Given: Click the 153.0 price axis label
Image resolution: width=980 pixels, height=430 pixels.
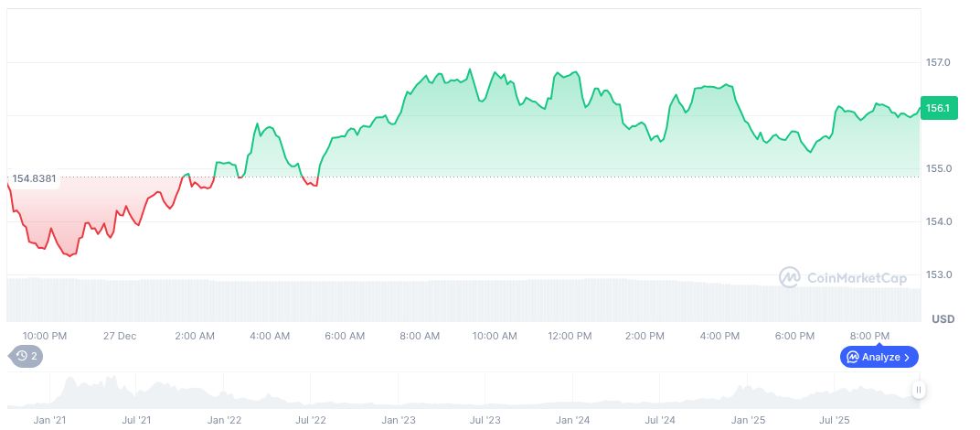Looking at the screenshot, I should pos(938,274).
